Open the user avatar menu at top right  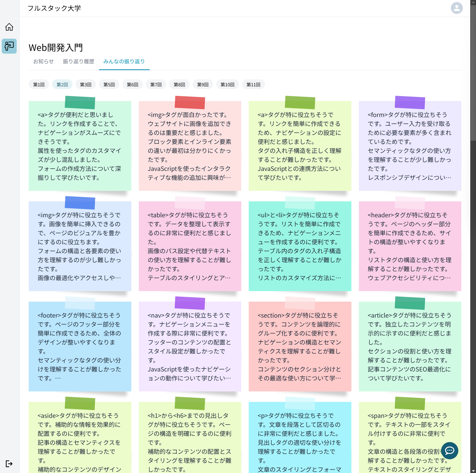(456, 8)
